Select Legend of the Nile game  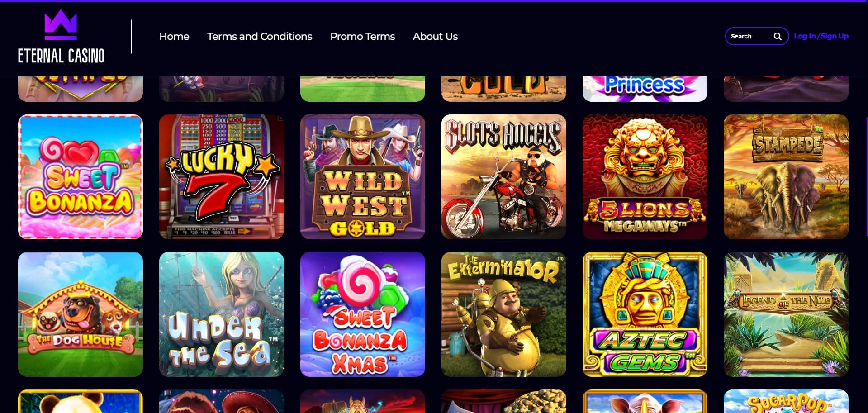(x=786, y=314)
